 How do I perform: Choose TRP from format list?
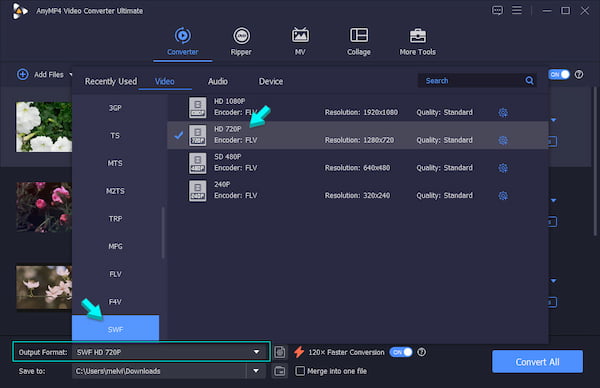click(x=115, y=218)
